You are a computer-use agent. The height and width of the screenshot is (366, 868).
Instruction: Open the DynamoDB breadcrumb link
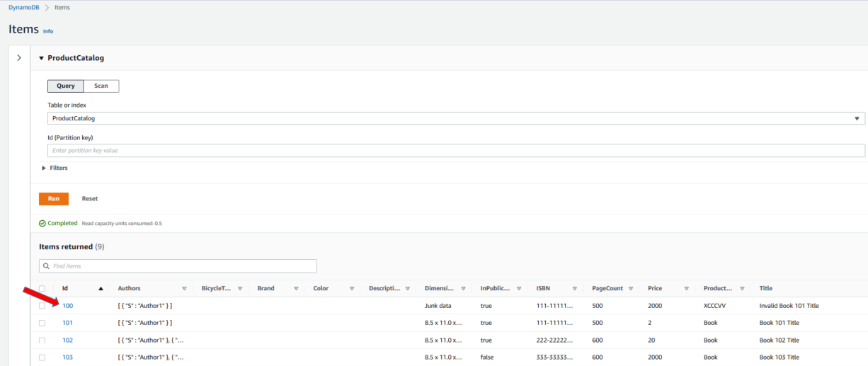[x=24, y=7]
